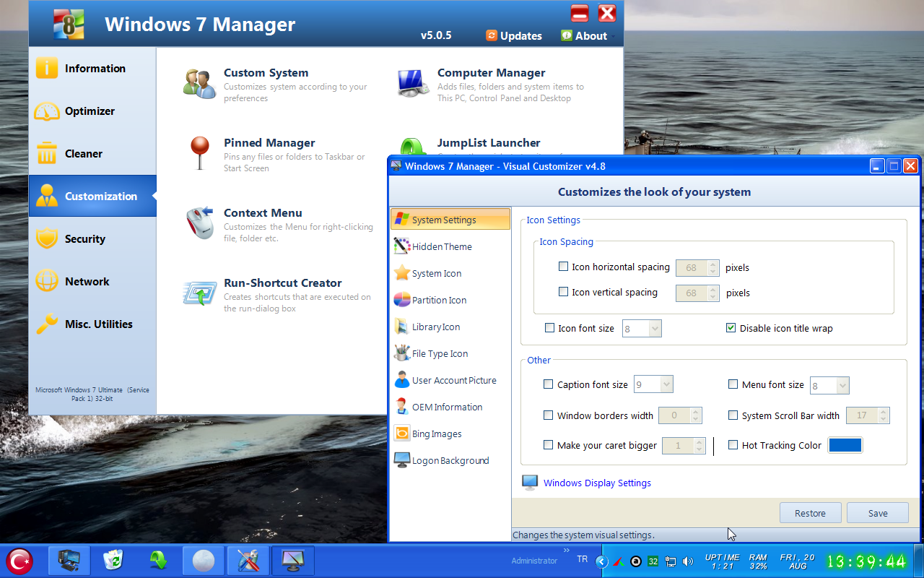Click the volume speaker tray icon
This screenshot has height=578, width=924.
pyautogui.click(x=688, y=561)
